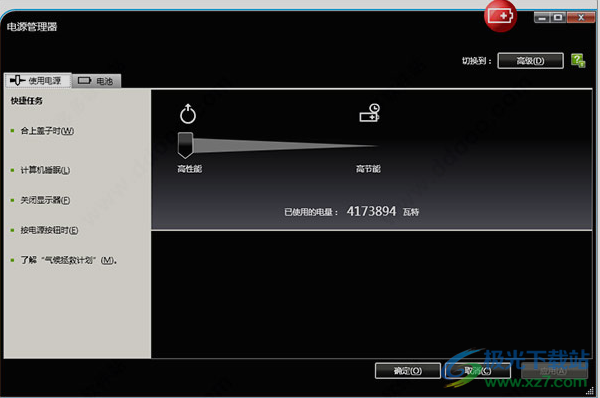Open the 关闭显示器(F) task

point(45,200)
